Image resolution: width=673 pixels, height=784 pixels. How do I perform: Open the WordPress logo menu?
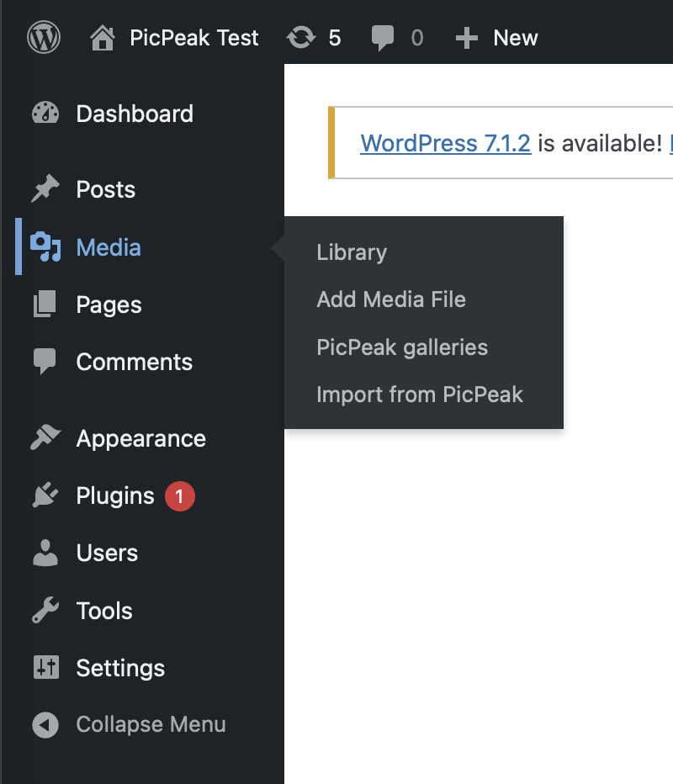[44, 38]
